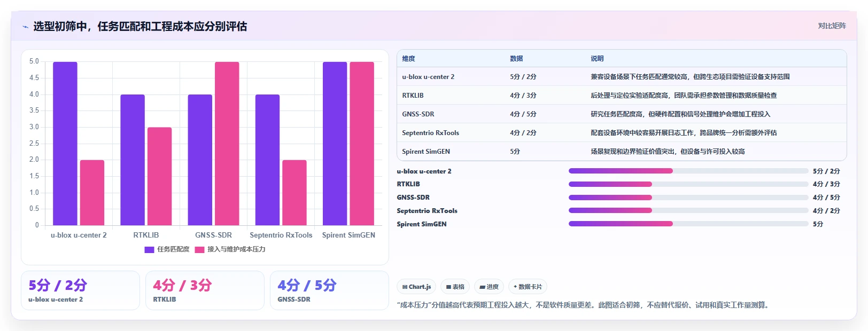
Task: Click the Chart.js chip
Action: coord(416,287)
